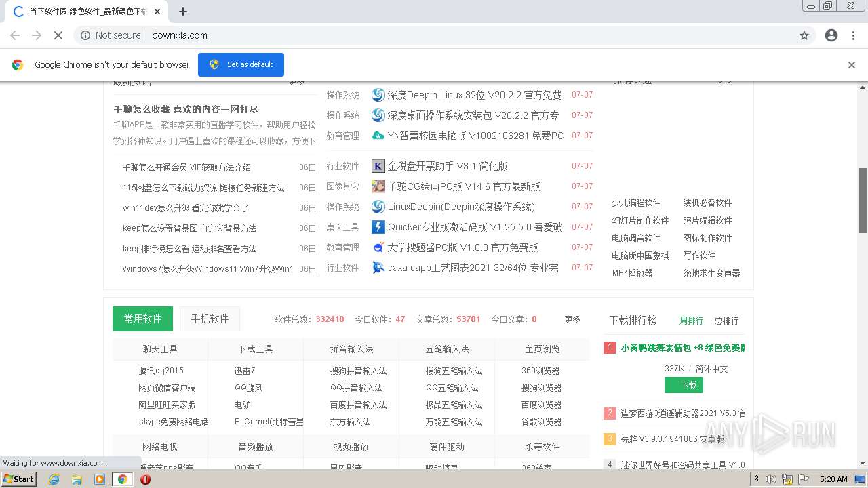Open the taskbar clock showing 5:28 AM
This screenshot has height=488, width=868.
[833, 479]
